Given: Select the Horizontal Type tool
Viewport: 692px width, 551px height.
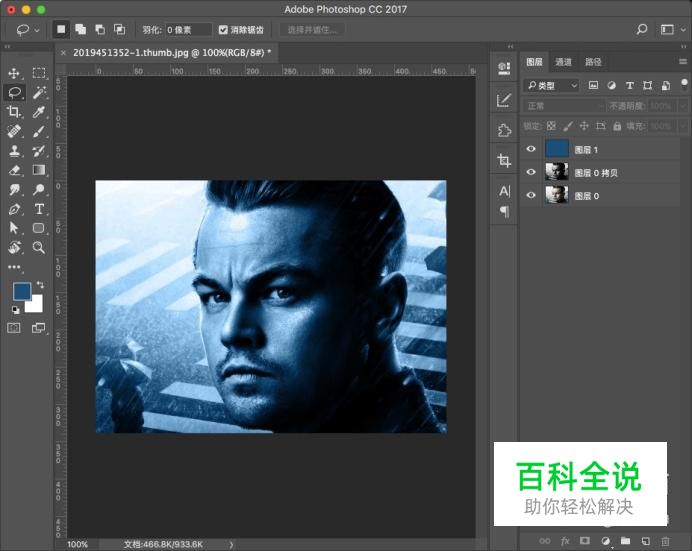Looking at the screenshot, I should coord(39,209).
